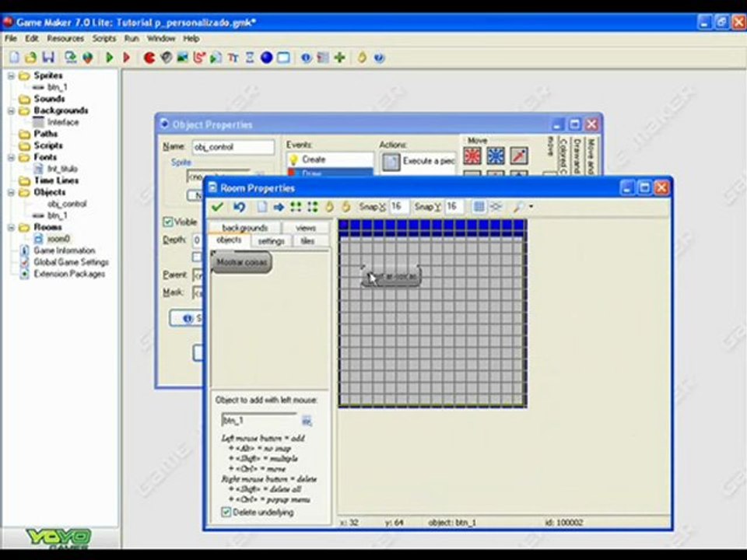
Task: Add a sound with speaker icon
Action: coord(166,58)
